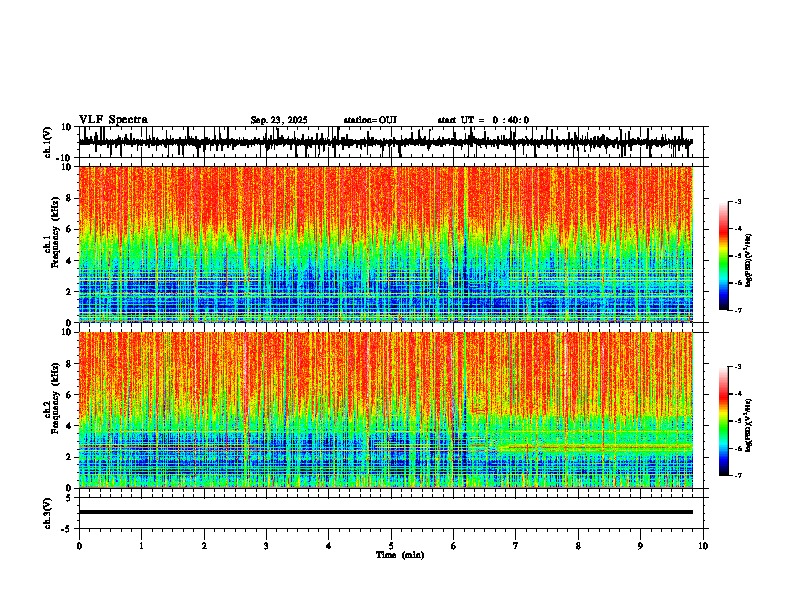Viewport: 792px width, 612px height.
Task: Click time axis tick label "2"
Action: 204,546
